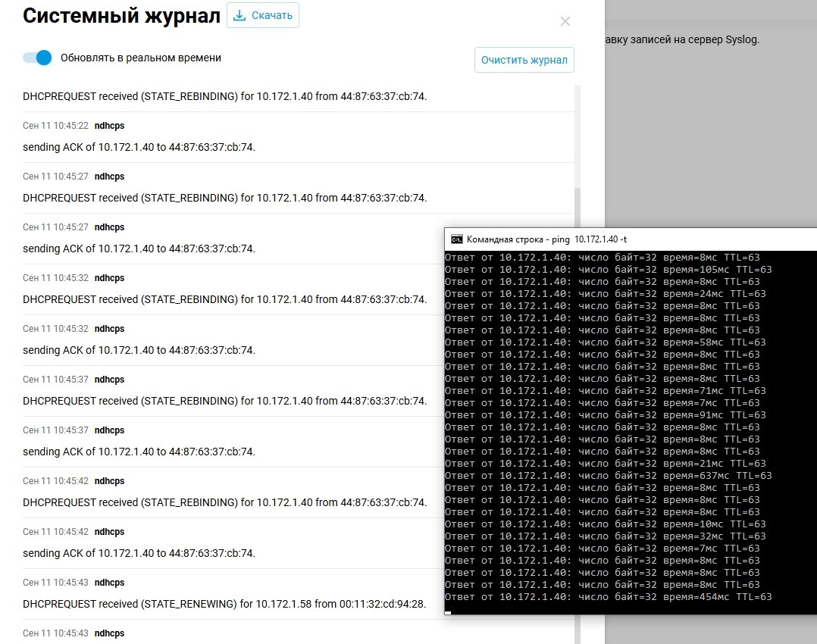Click the ping reply line with время=71мс

pos(606,391)
